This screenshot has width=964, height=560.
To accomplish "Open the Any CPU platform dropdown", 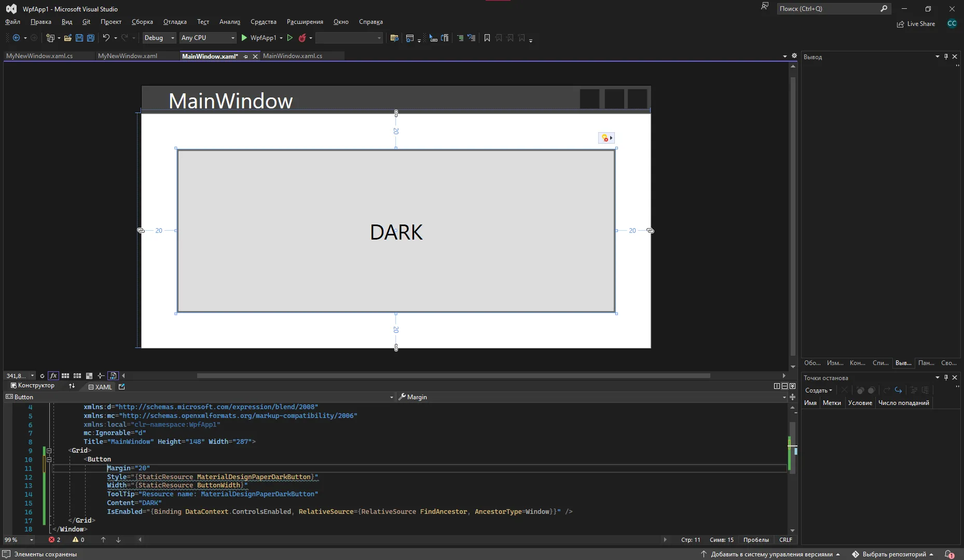I will tap(208, 38).
